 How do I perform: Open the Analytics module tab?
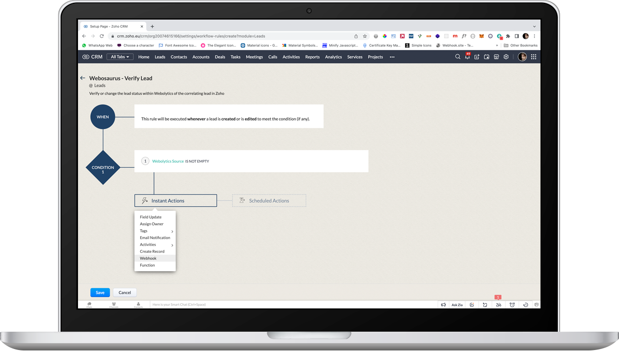coord(333,56)
